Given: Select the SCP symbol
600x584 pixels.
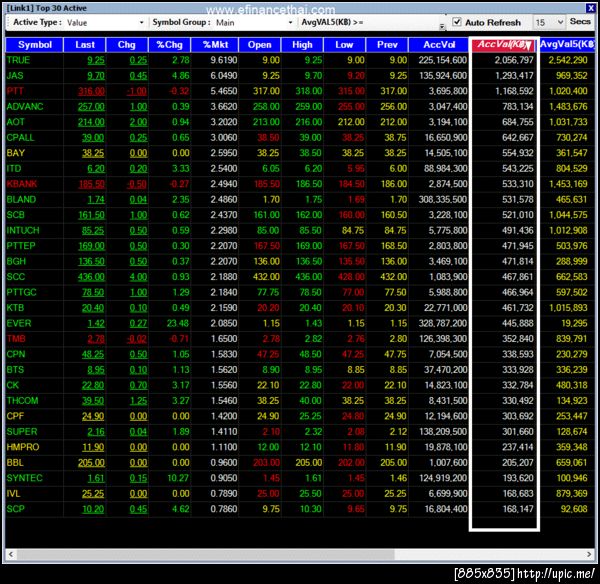Looking at the screenshot, I should point(16,509).
